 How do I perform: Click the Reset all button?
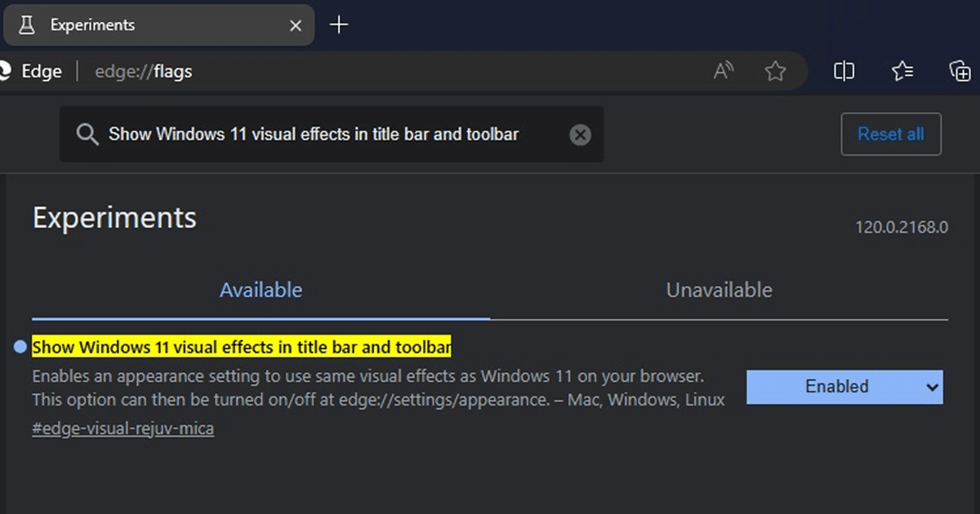point(891,134)
